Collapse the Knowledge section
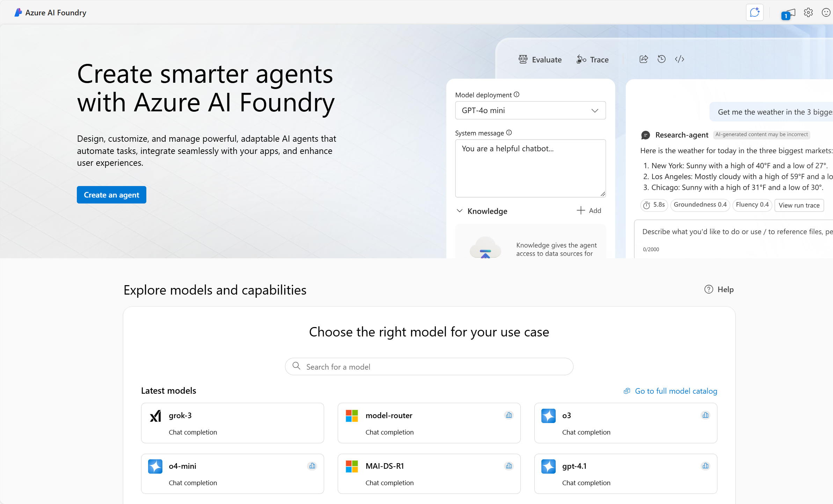The height and width of the screenshot is (504, 833). click(460, 211)
